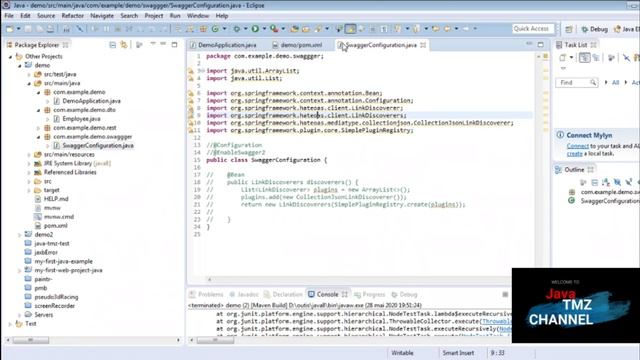This screenshot has height=360, width=640.
Task: Expand the demo2 project
Action: tap(19, 235)
